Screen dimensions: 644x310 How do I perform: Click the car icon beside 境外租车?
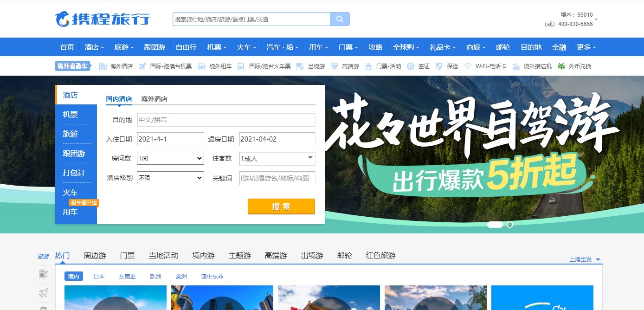[201, 66]
